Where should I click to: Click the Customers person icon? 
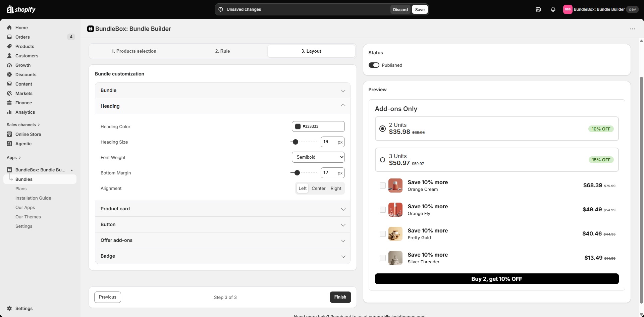click(9, 56)
